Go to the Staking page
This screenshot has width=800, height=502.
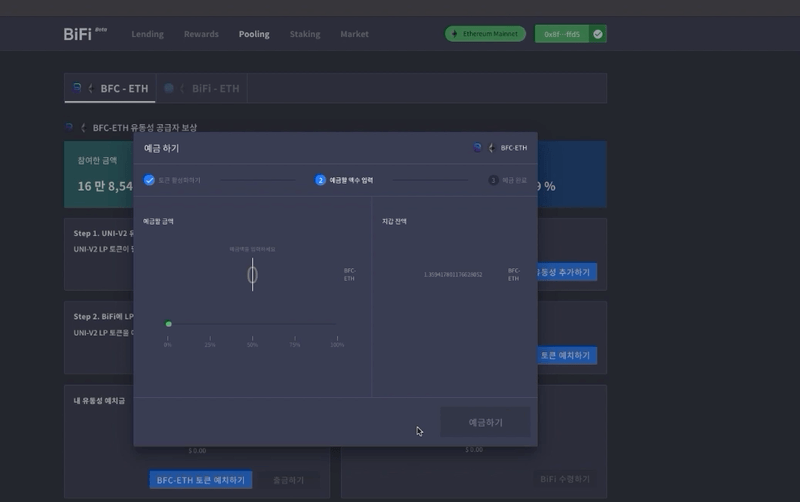(x=305, y=34)
